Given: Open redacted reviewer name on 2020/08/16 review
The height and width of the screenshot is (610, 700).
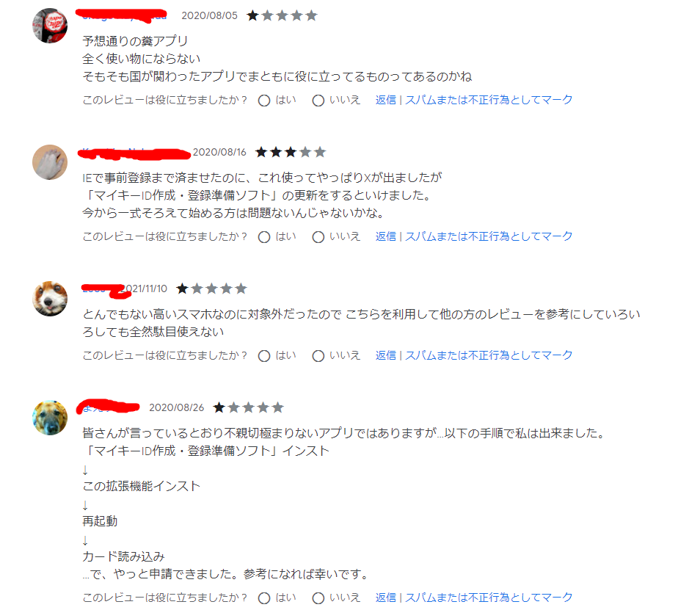Looking at the screenshot, I should (x=134, y=153).
